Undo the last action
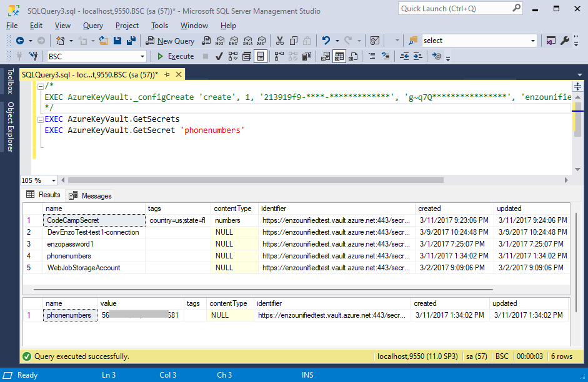588x382 pixels. click(326, 41)
